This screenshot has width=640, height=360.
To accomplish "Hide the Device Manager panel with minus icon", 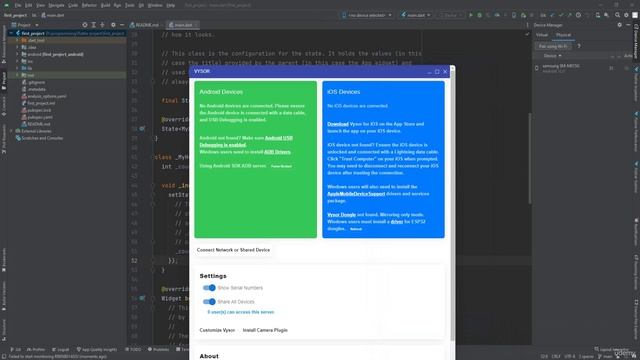I will (628, 25).
